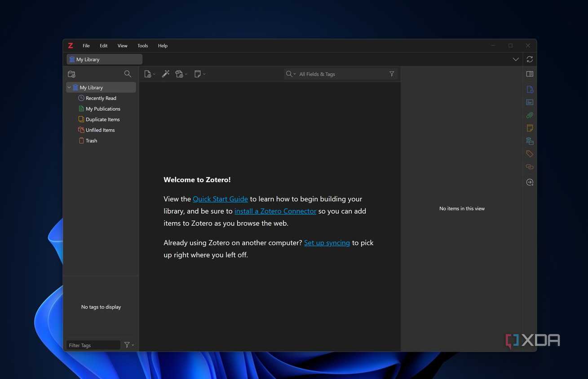Open the View menu
Screen dimensions: 588x379
(123, 46)
